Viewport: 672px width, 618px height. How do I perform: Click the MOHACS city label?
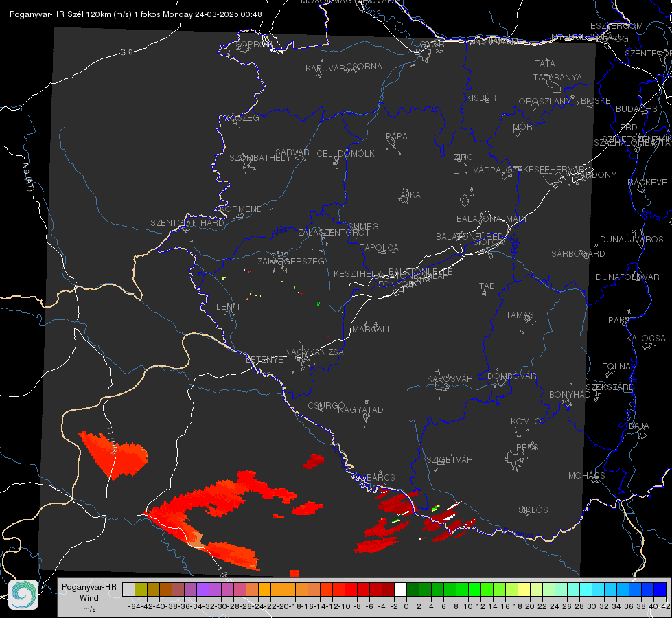587,475
